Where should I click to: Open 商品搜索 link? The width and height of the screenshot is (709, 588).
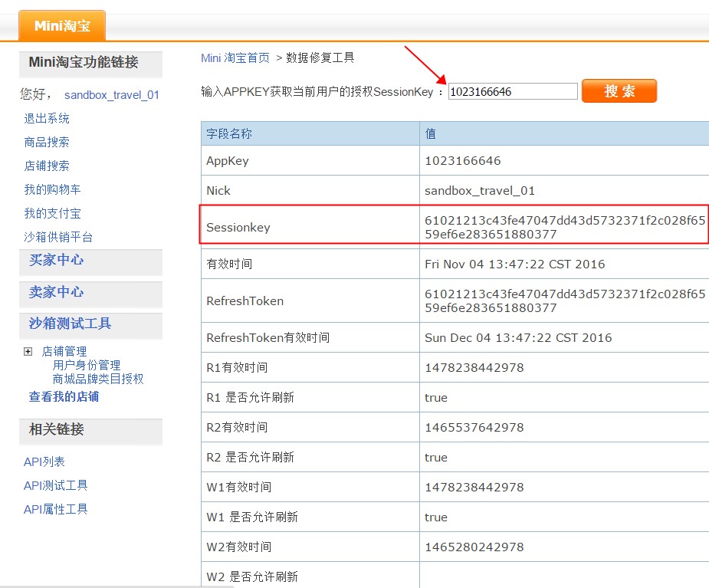[47, 142]
